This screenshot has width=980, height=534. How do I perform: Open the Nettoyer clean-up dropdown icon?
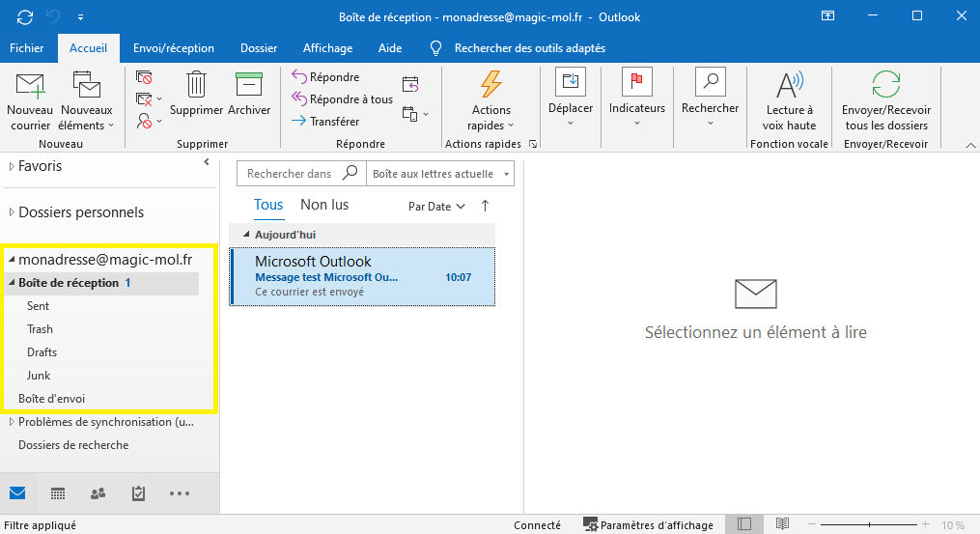click(x=149, y=98)
